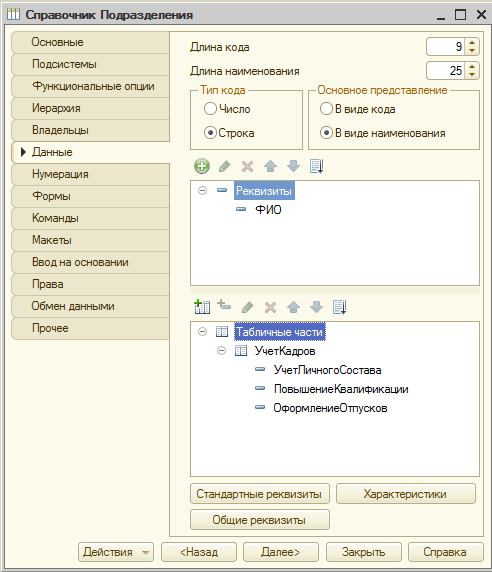The image size is (492, 572).
Task: Click the Характеристики button
Action: click(406, 494)
